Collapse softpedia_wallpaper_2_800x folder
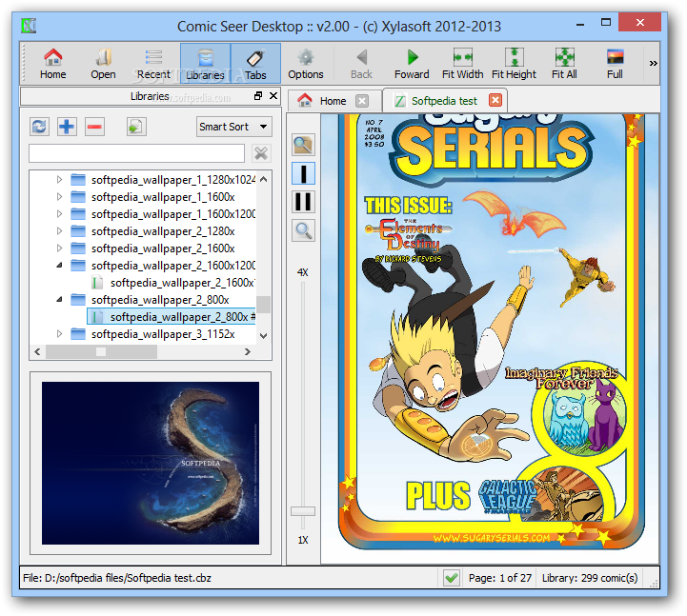 pyautogui.click(x=60, y=300)
